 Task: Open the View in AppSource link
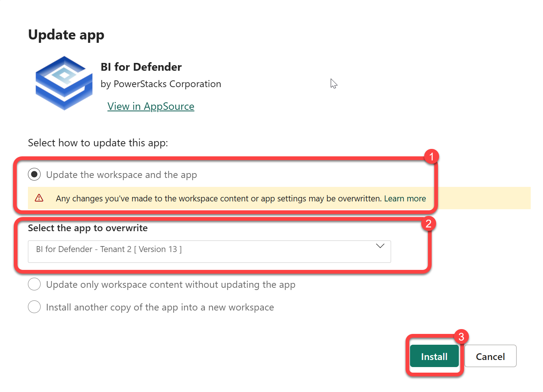click(151, 106)
